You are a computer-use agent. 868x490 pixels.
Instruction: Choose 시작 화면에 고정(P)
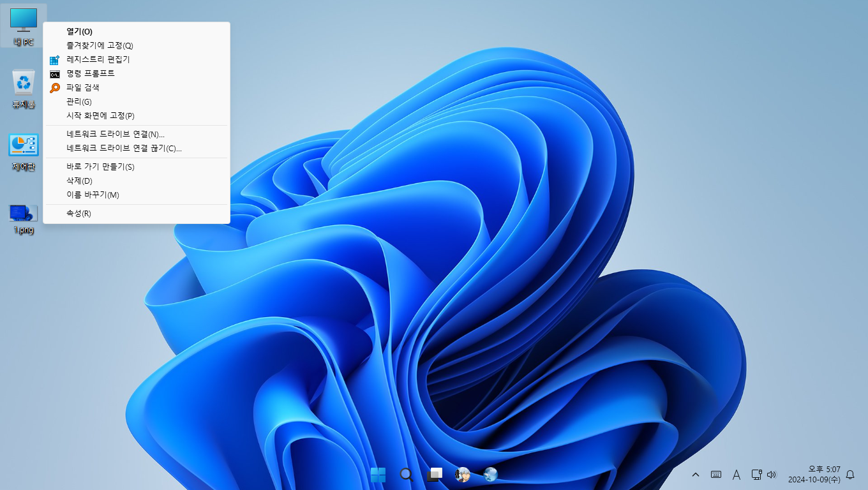[x=137, y=115]
